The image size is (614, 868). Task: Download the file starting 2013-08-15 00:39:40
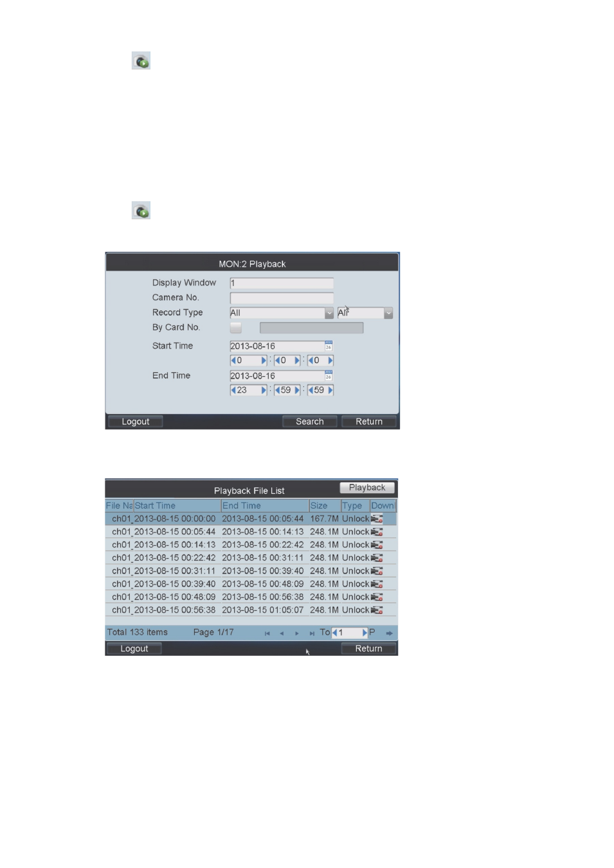click(377, 584)
